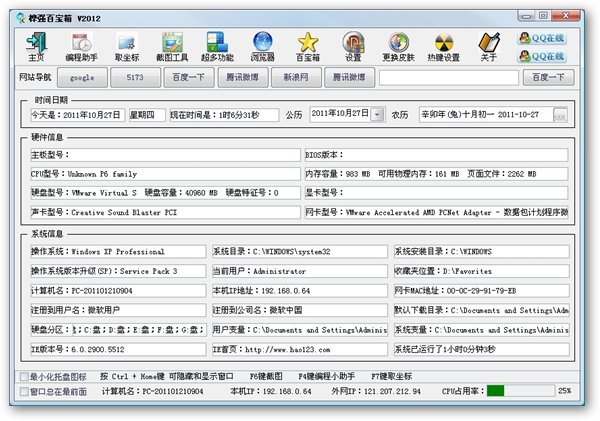Click the CPU型号 Unknown P6 family field
The width and height of the screenshot is (600, 421).
point(165,174)
